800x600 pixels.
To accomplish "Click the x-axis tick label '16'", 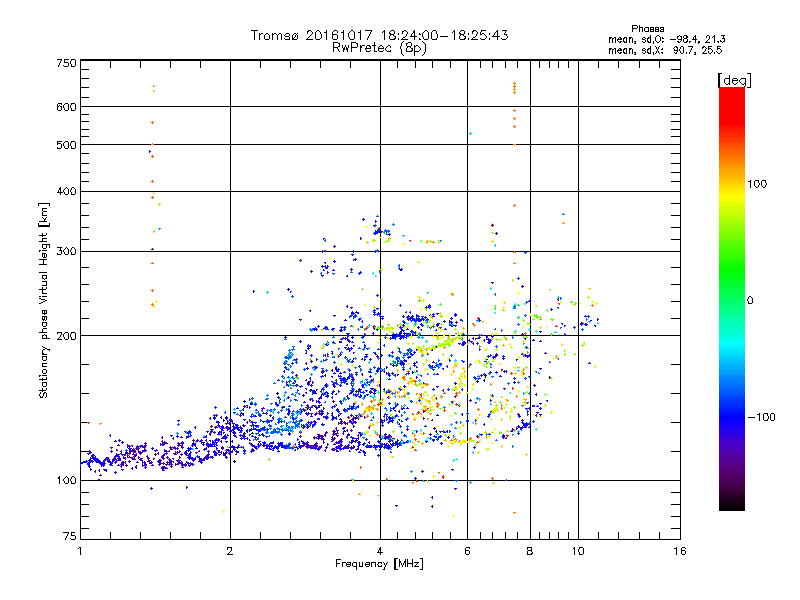I will [680, 551].
